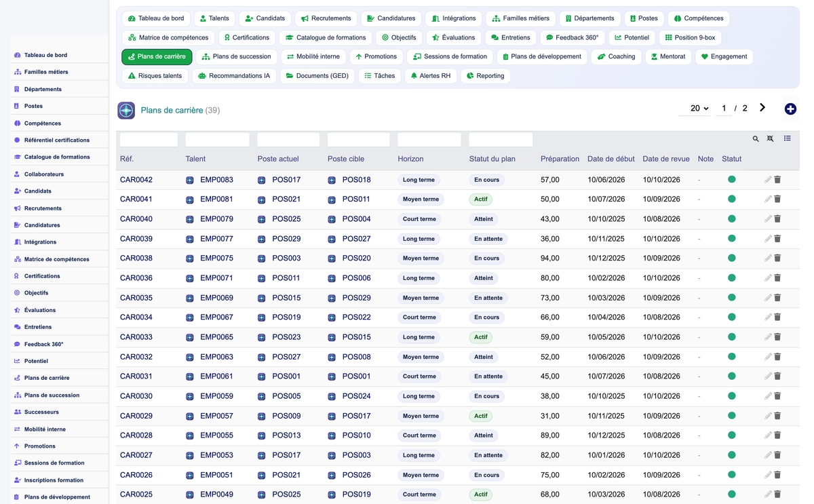
Task: Delete row CAR0036 using trash icon
Action: tap(777, 278)
